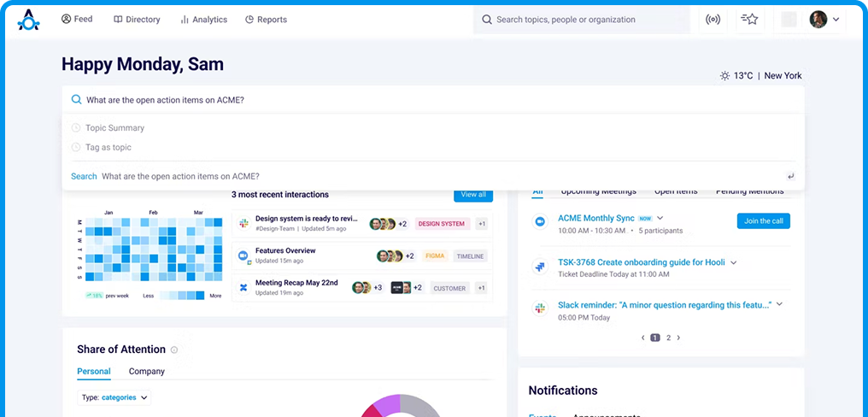The width and height of the screenshot is (868, 417).
Task: Click the app logo in top-left corner
Action: coord(28,20)
